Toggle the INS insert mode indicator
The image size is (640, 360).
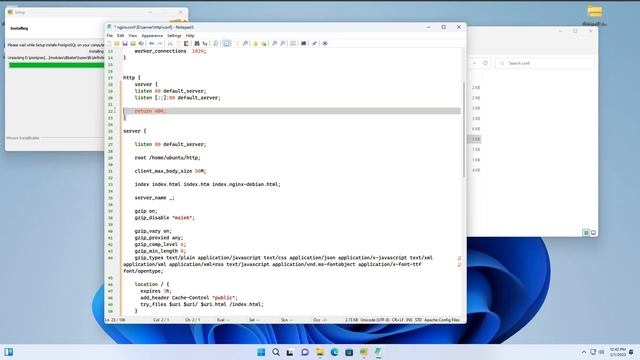[409, 320]
